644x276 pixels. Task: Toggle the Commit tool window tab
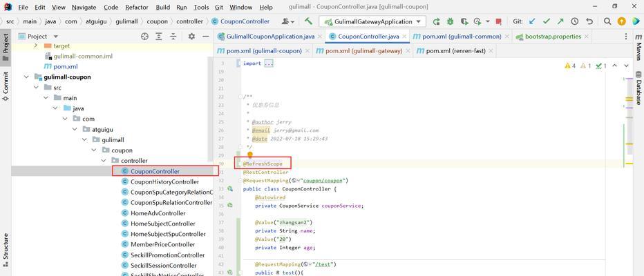(6, 86)
